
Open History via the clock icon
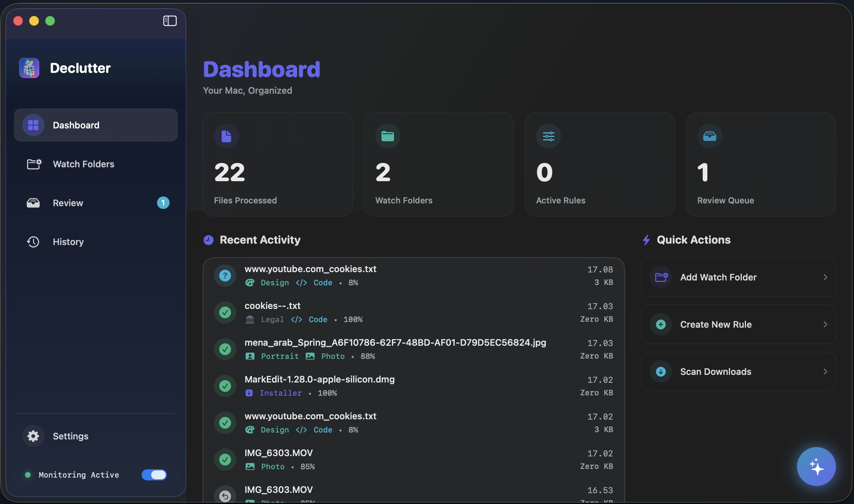pyautogui.click(x=33, y=242)
